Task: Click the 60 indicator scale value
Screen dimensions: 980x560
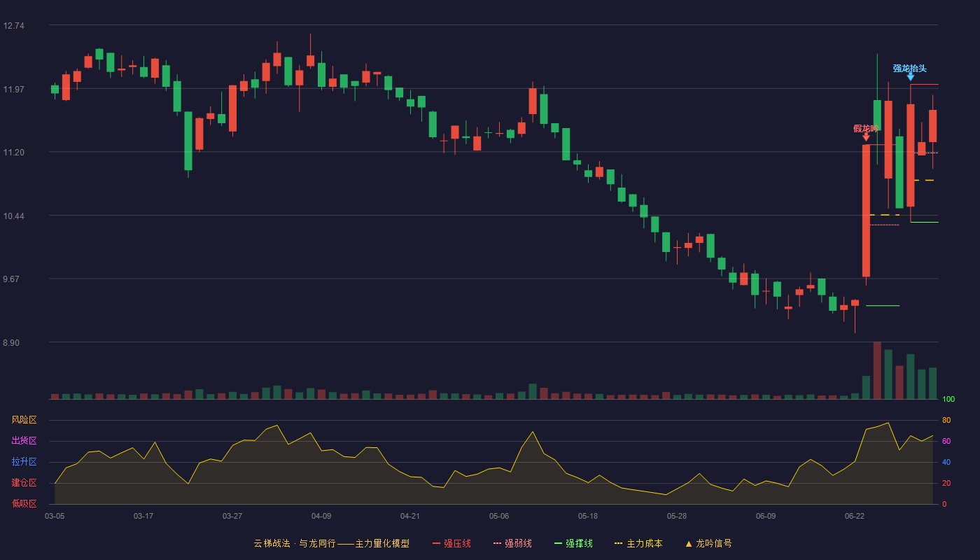Action: (x=946, y=441)
